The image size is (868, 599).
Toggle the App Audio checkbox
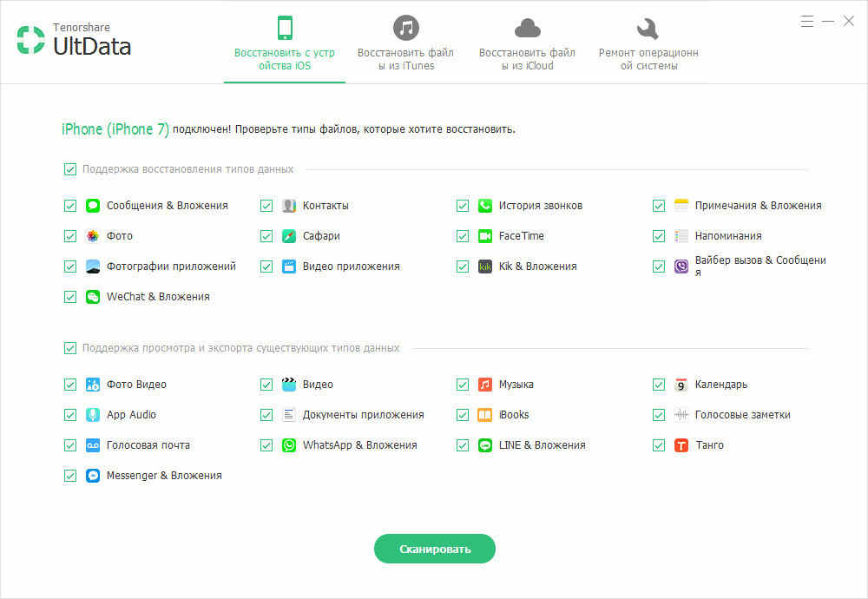[x=69, y=415]
